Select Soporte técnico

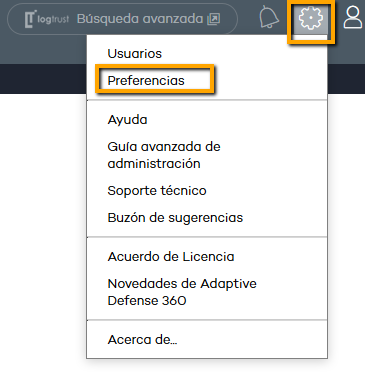coord(157,191)
